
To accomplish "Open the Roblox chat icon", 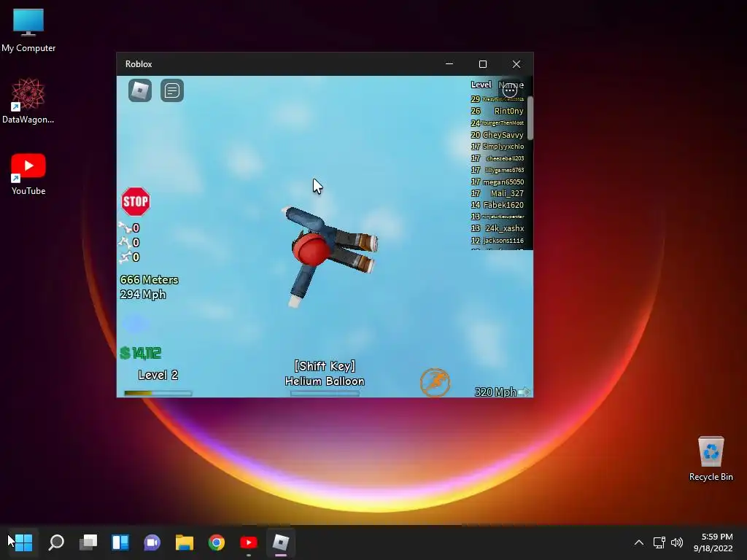I will [x=172, y=90].
